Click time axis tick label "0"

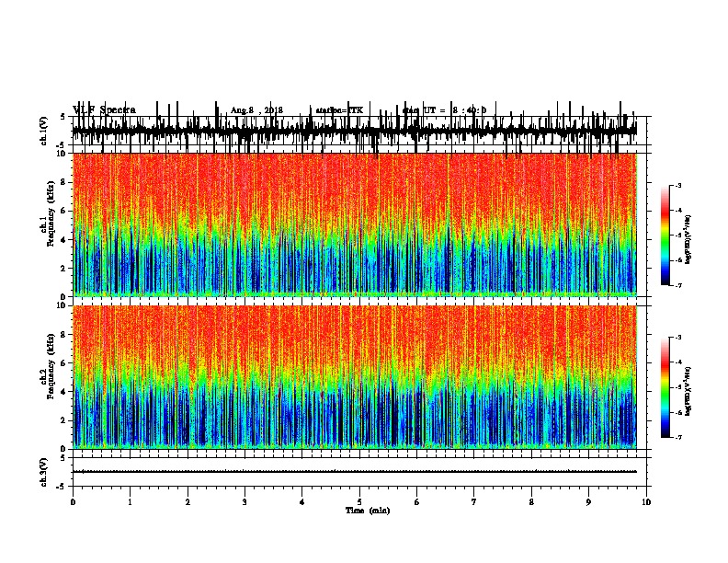(73, 502)
